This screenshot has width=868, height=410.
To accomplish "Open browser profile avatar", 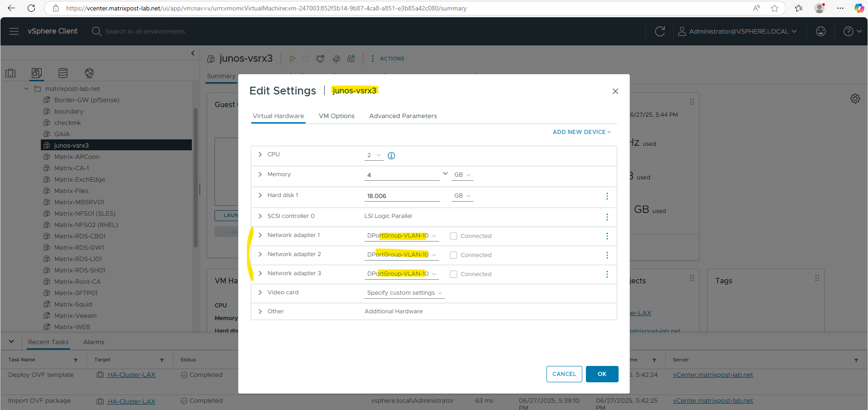I will pyautogui.click(x=819, y=8).
